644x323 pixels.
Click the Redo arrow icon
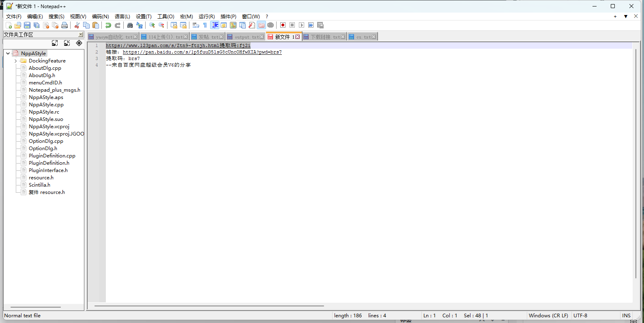click(x=118, y=25)
